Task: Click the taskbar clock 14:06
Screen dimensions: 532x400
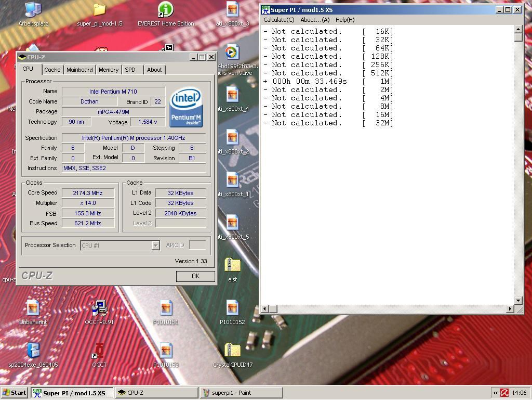Action: tap(519, 393)
